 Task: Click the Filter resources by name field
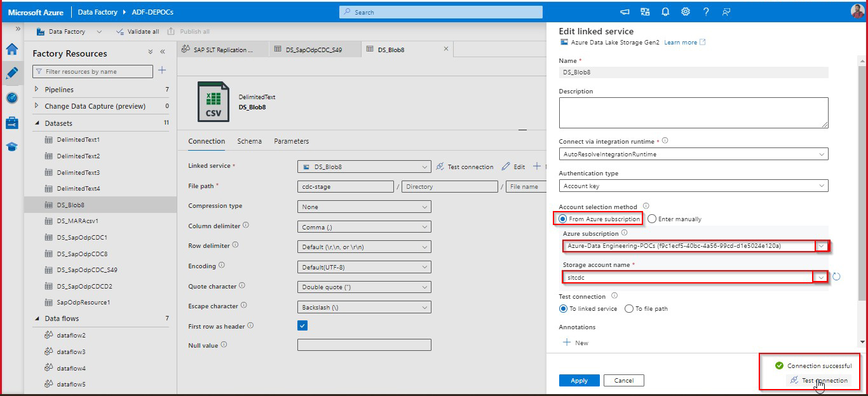pyautogui.click(x=93, y=72)
